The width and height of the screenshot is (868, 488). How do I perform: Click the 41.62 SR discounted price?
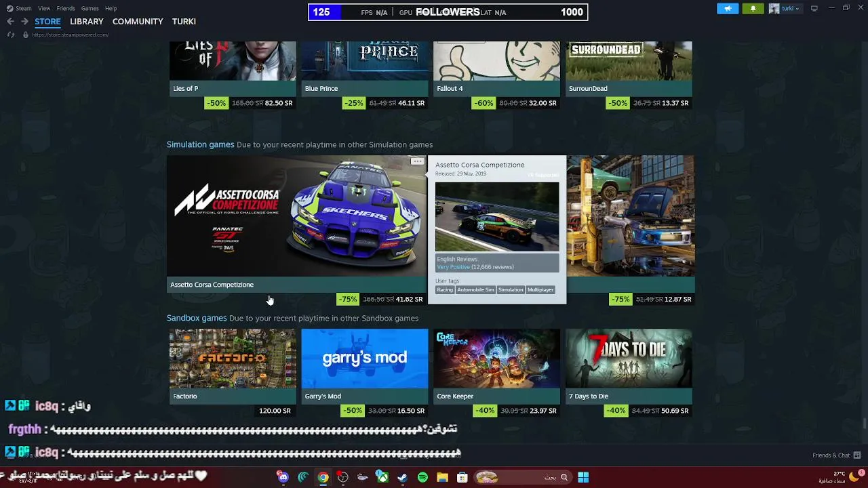pyautogui.click(x=409, y=299)
